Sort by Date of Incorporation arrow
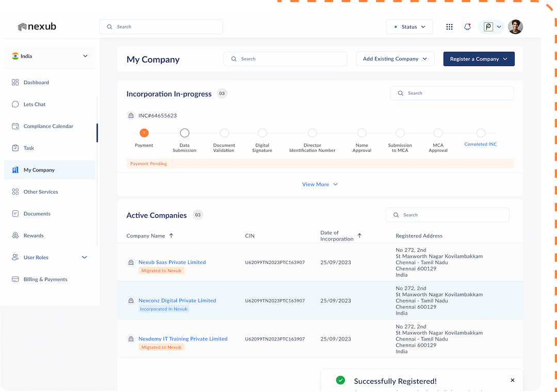Screen dimensions: 557x392 [x=359, y=235]
